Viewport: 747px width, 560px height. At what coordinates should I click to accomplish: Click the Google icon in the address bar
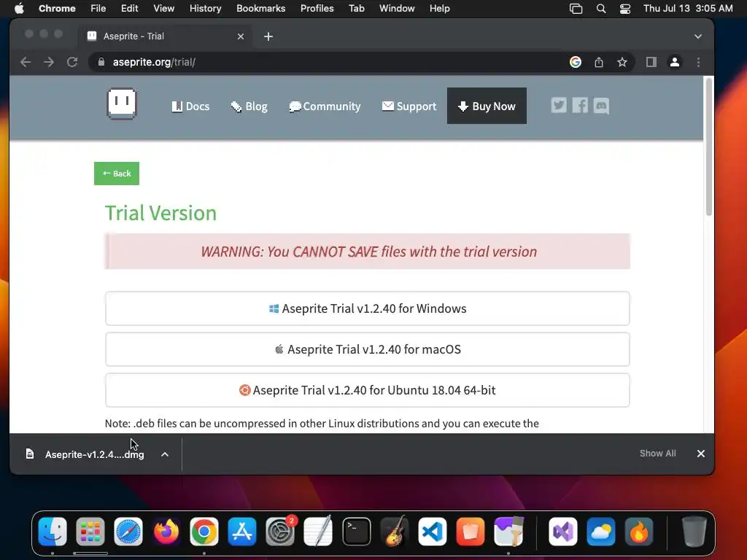pyautogui.click(x=576, y=62)
